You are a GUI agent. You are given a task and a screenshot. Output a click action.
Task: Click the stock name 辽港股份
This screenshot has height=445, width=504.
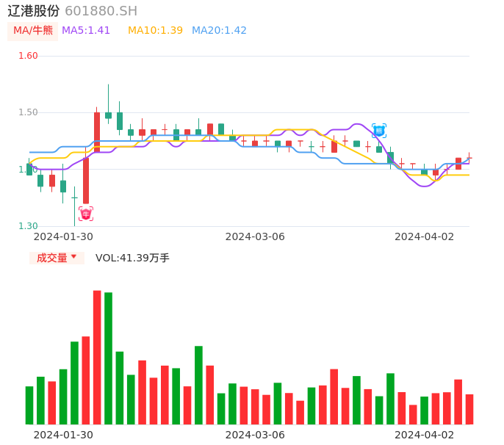pyautogui.click(x=34, y=11)
